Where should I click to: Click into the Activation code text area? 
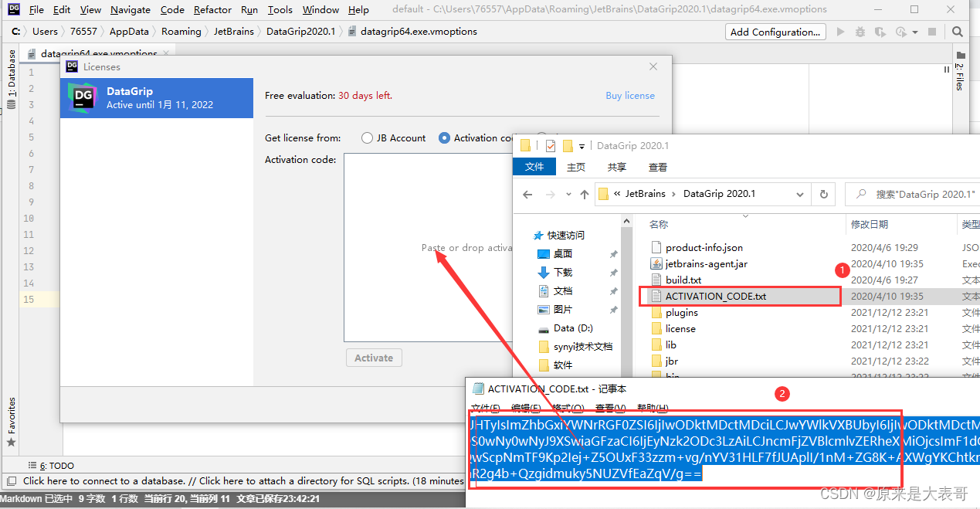pos(429,247)
